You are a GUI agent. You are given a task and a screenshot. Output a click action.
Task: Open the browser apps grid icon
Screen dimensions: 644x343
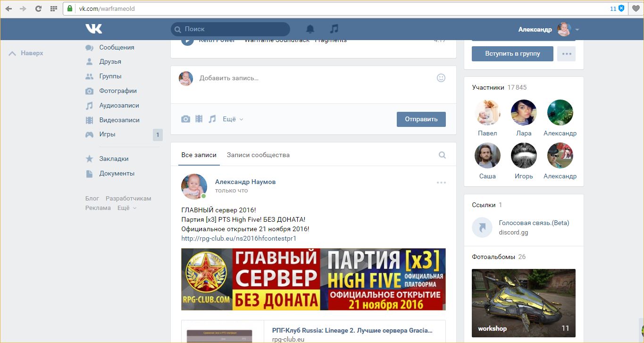(53, 8)
